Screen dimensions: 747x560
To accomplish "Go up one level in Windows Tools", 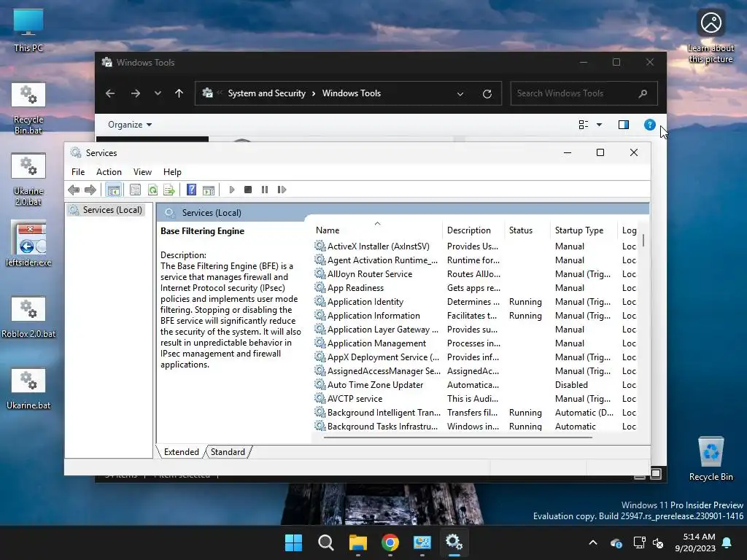I will [179, 93].
